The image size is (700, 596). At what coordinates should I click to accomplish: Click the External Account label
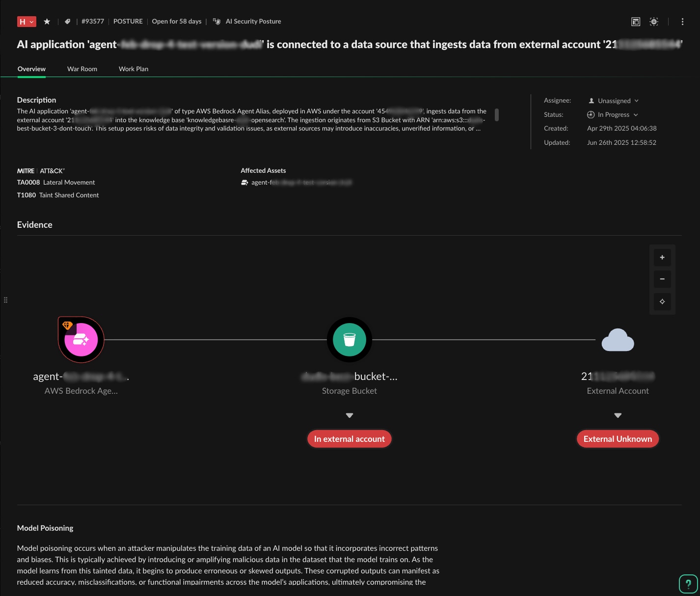pos(618,391)
